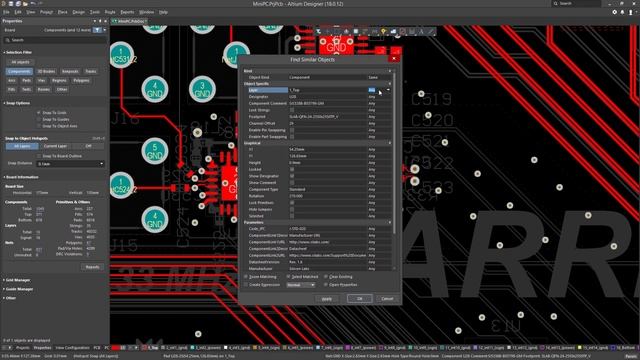The width and height of the screenshot is (640, 360).
Task: Toggle Zoom Matching in Find Similar Objects
Action: coord(246,277)
